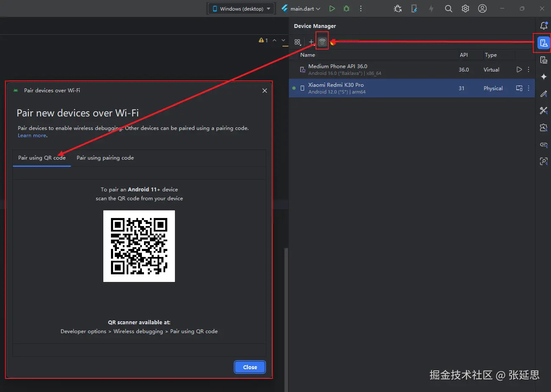The width and height of the screenshot is (551, 392).
Task: Click the Flutter pencil tool icon in the sidebar
Action: (544, 94)
